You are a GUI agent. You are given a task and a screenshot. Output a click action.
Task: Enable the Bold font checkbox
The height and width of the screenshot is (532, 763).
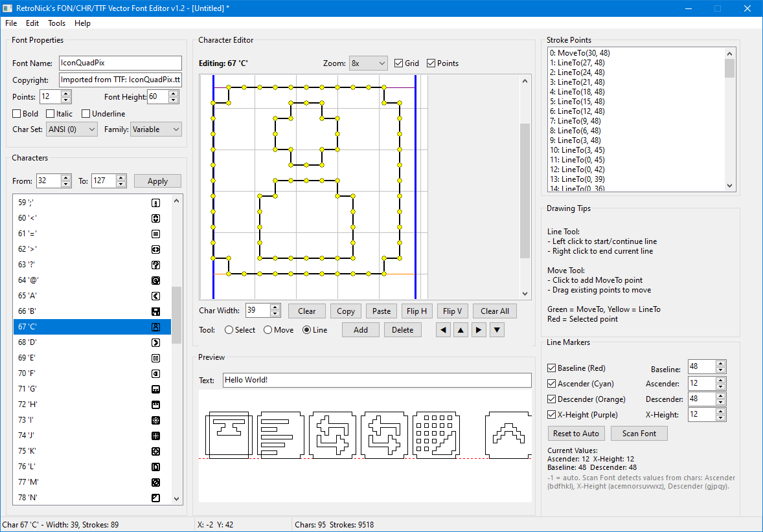[17, 114]
